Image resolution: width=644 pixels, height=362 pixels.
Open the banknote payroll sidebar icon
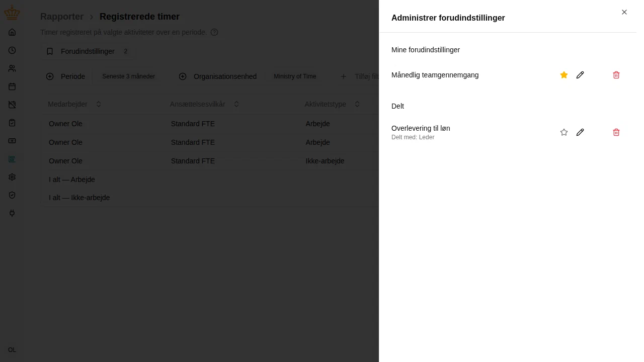pos(12,141)
